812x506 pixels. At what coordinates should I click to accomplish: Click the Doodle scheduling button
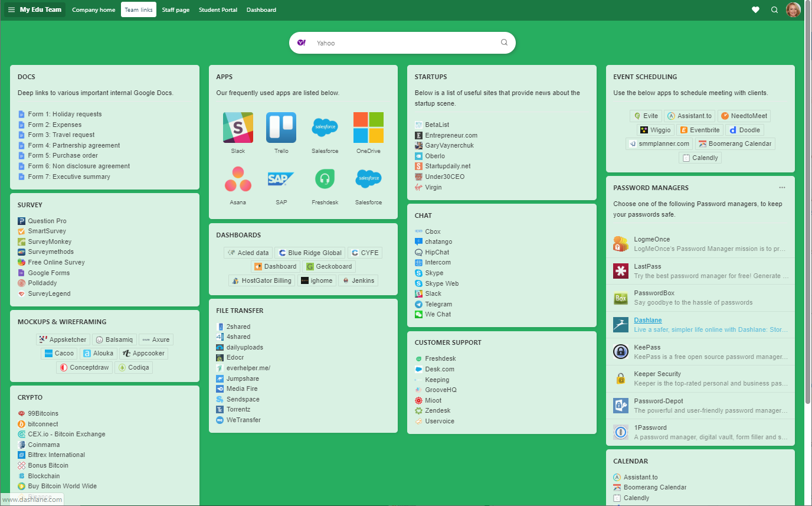pyautogui.click(x=745, y=130)
